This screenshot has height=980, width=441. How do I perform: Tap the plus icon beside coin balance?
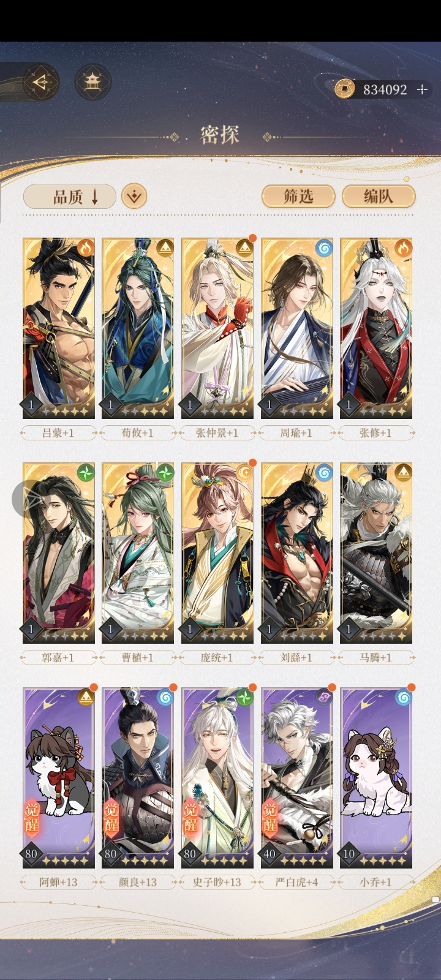[x=422, y=89]
